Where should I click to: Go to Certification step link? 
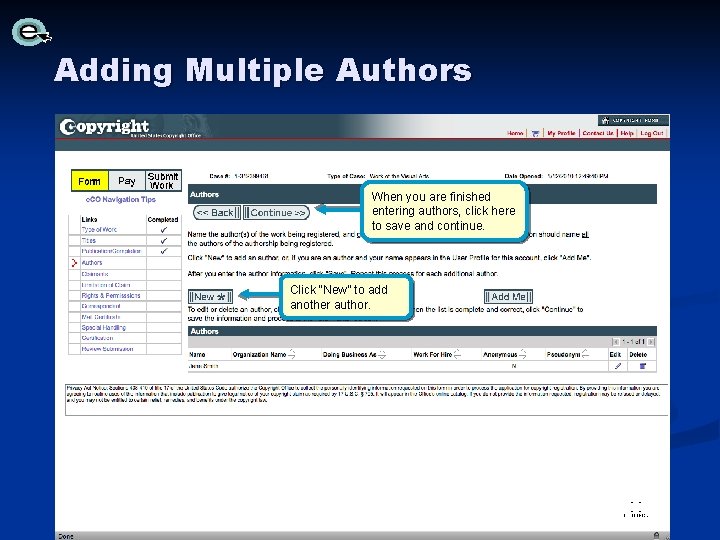tap(97, 338)
